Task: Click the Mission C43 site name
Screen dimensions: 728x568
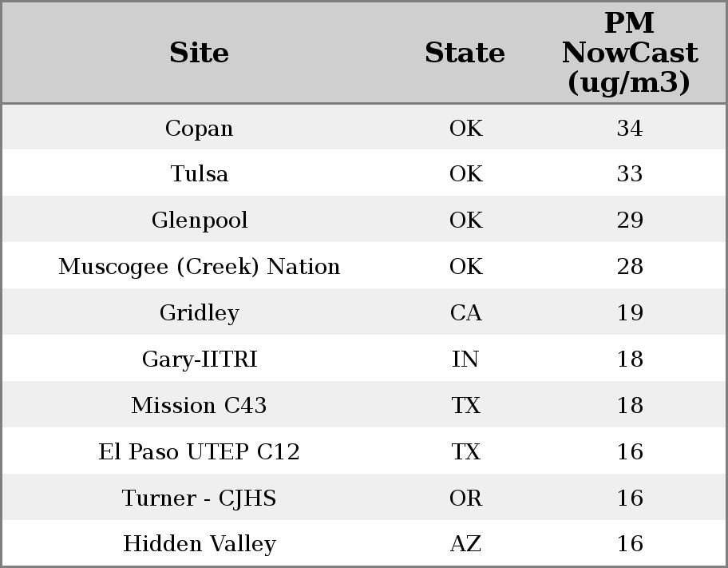Action: 200,406
